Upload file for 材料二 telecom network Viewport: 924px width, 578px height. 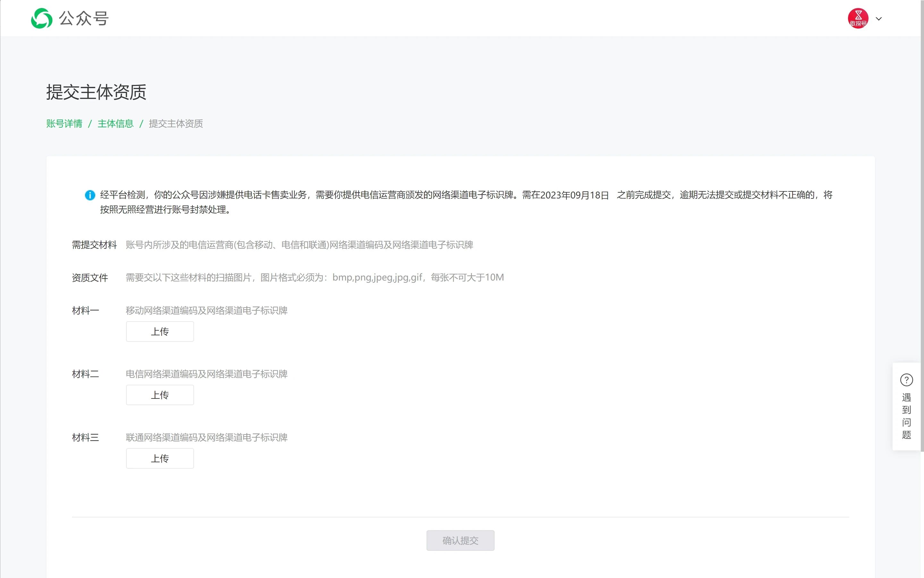tap(160, 395)
